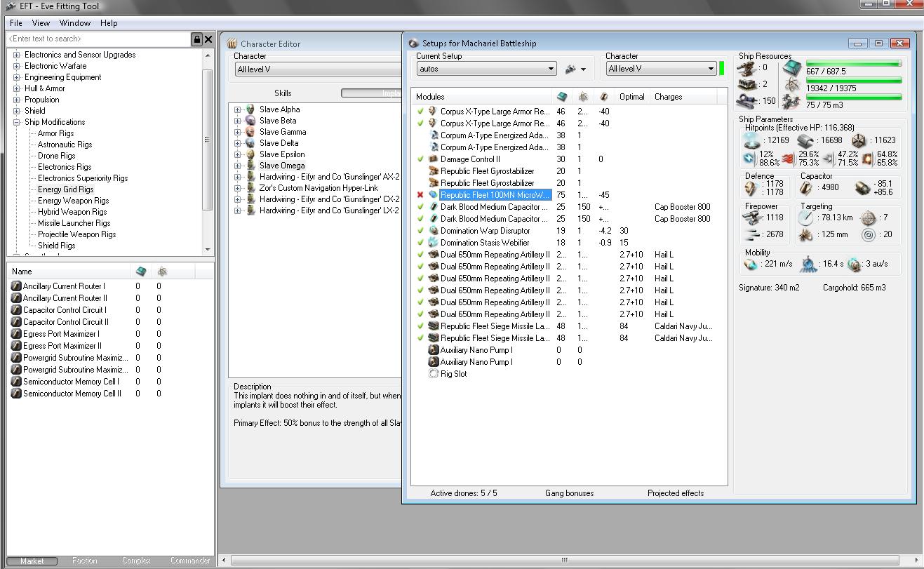Sort modules by the CPU column icon
Screen dimensions: 924x569
coord(562,97)
